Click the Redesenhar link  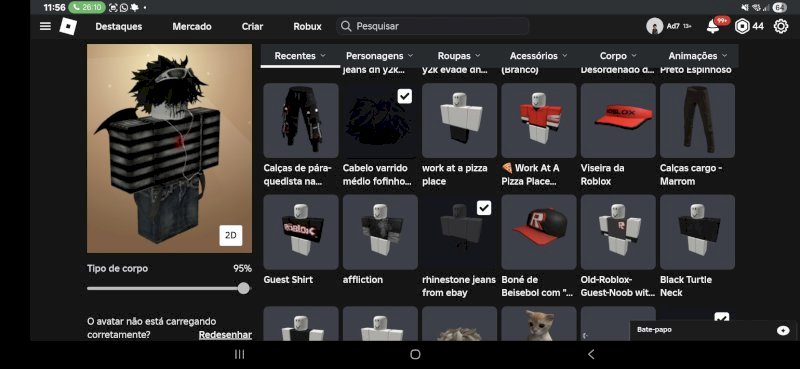pos(225,335)
